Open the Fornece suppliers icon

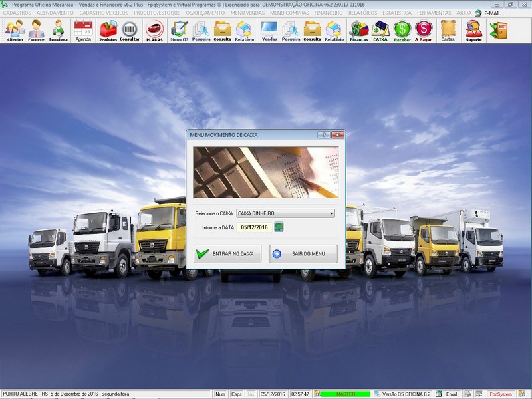pyautogui.click(x=36, y=30)
